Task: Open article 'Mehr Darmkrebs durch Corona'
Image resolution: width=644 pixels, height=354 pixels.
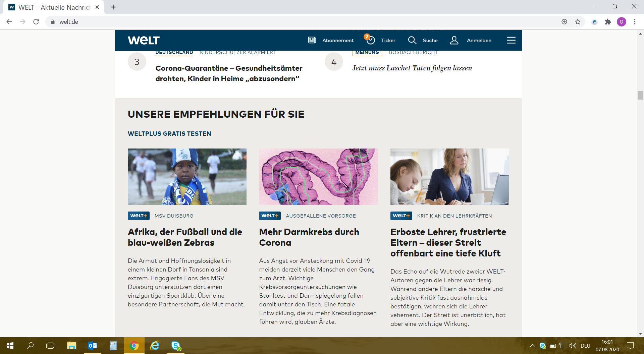Action: pos(309,237)
